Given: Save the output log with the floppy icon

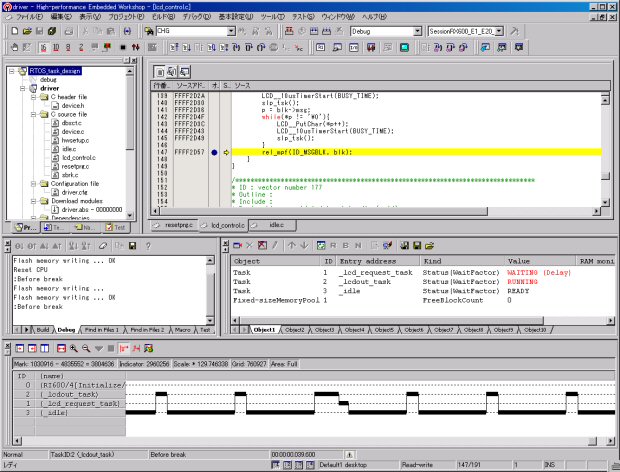Looking at the screenshot, I should [132, 246].
